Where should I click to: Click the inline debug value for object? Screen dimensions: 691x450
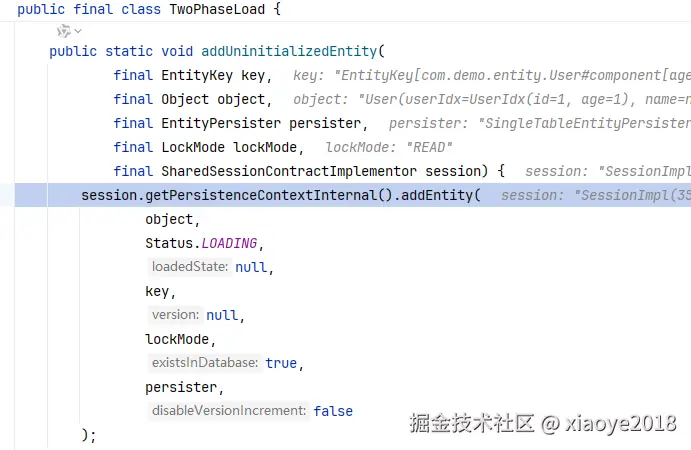(491, 99)
